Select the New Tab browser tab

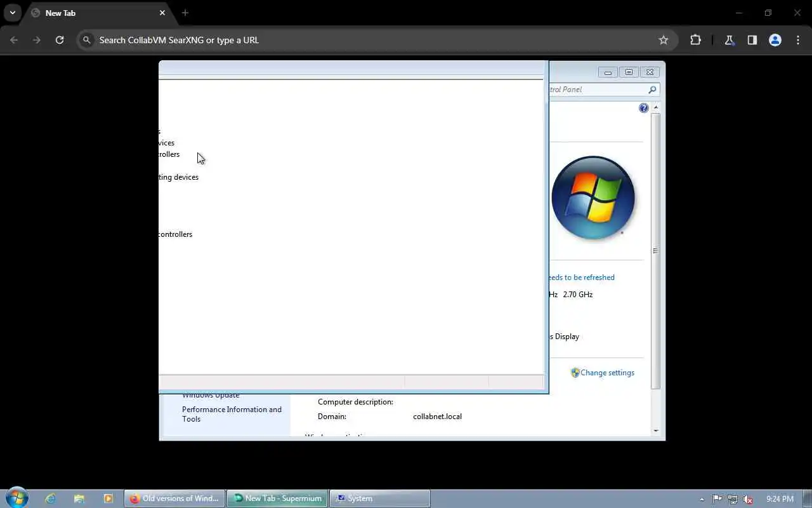coord(98,13)
